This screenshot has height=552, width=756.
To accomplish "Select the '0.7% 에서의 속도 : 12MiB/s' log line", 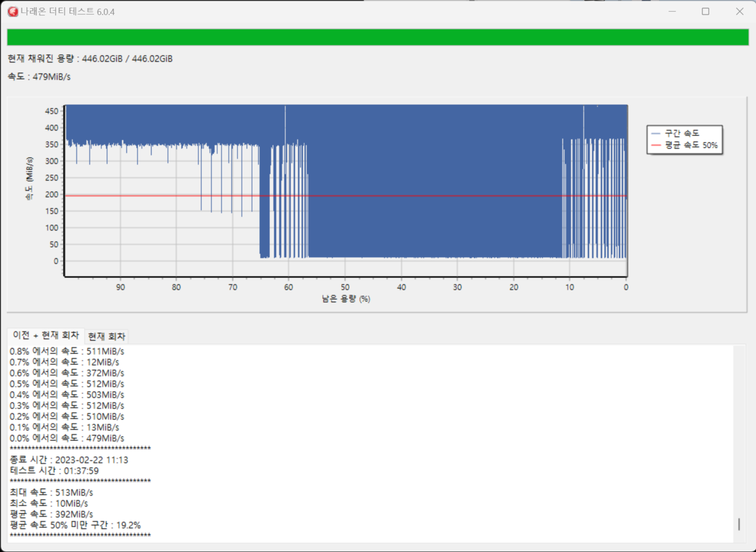I will (x=64, y=362).
